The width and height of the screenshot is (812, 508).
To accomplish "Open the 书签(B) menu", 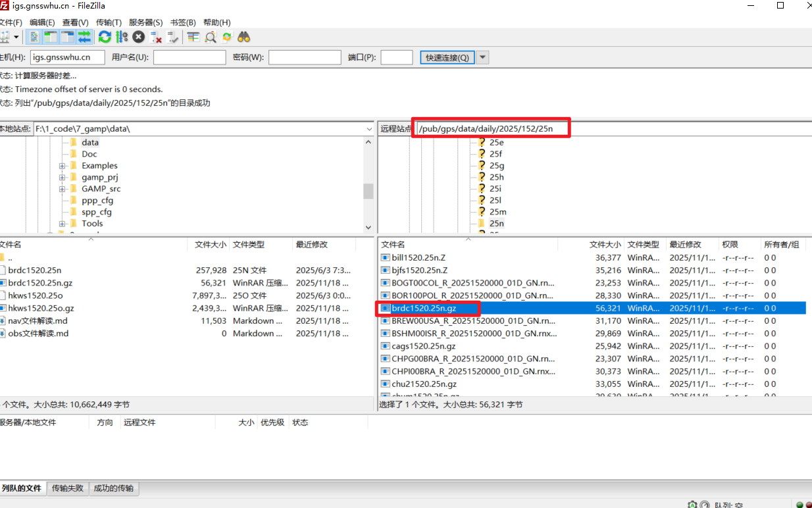I will [x=183, y=22].
